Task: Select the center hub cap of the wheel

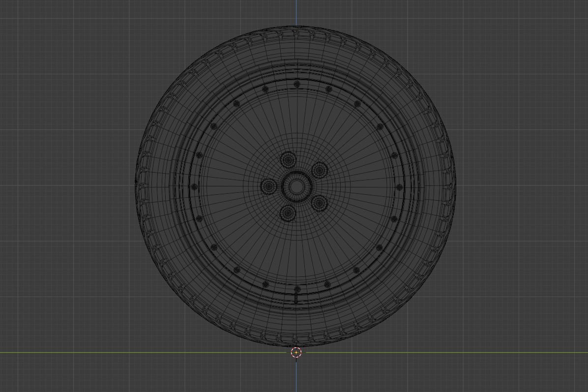Action: 296,186
